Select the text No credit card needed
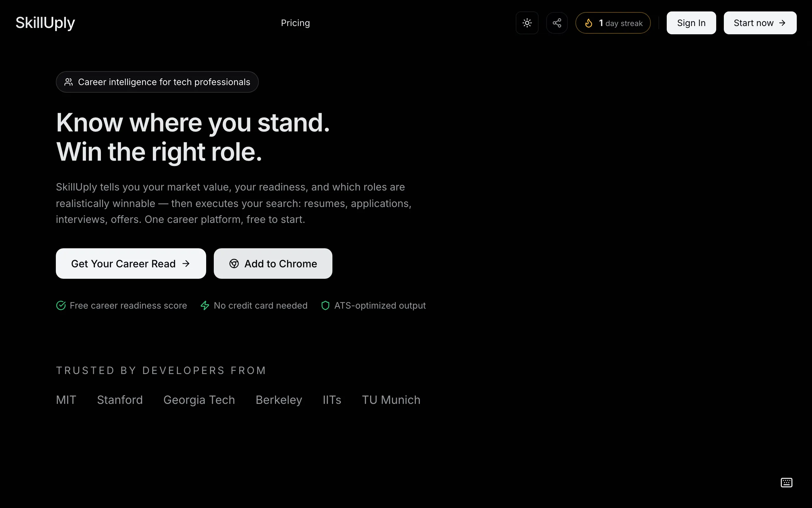The height and width of the screenshot is (508, 812). pyautogui.click(x=260, y=305)
